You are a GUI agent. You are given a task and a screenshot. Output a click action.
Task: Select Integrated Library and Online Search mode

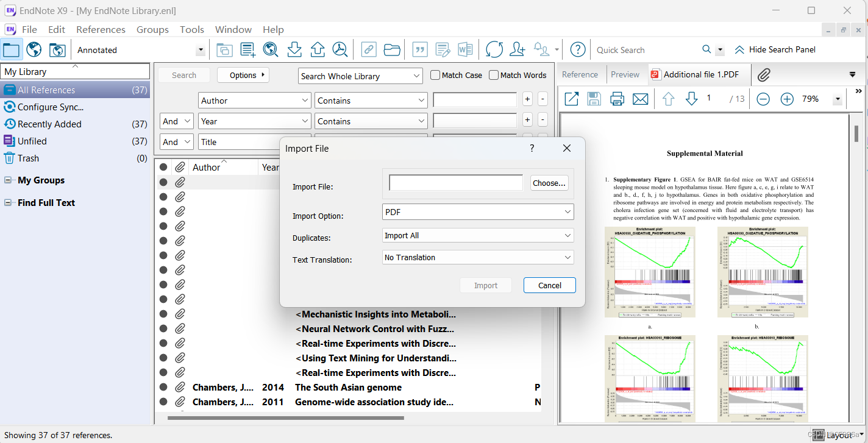coord(57,50)
